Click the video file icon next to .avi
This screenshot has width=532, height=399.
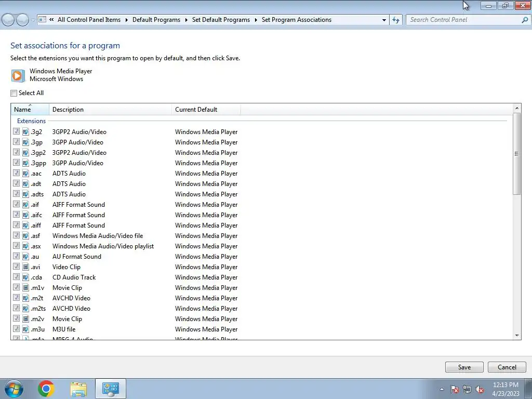(x=25, y=267)
